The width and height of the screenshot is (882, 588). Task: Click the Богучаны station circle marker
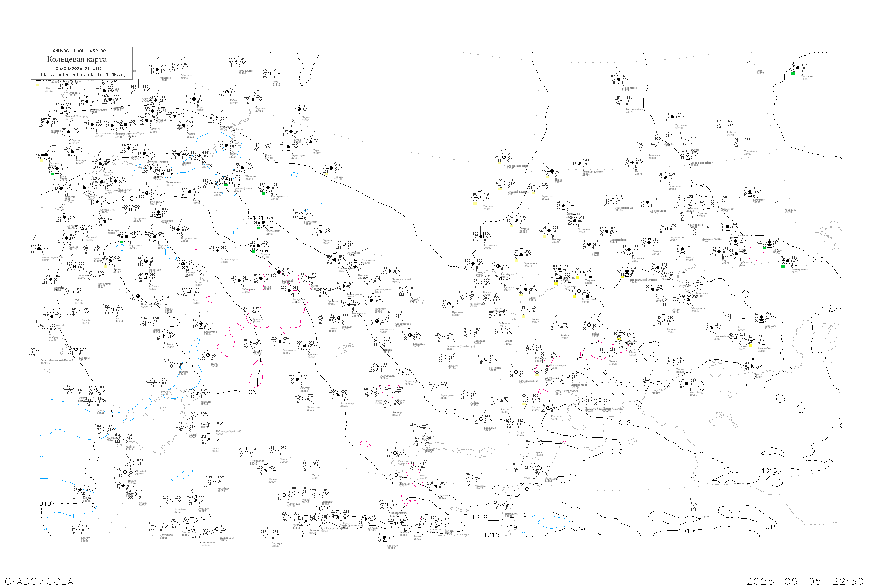tap(750, 192)
